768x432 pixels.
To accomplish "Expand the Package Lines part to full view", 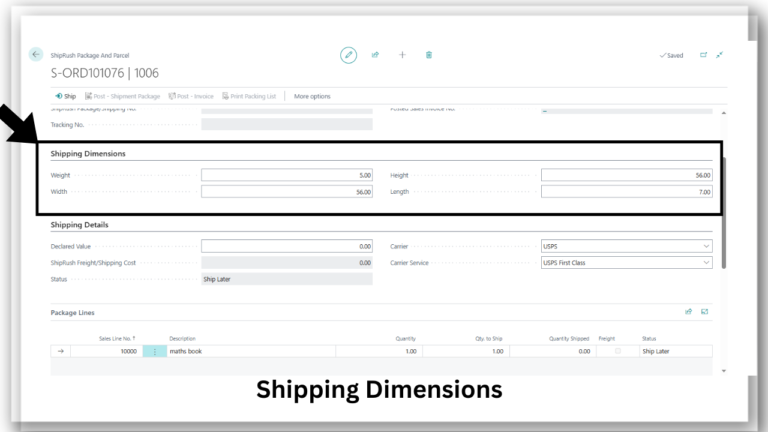I will [704, 312].
